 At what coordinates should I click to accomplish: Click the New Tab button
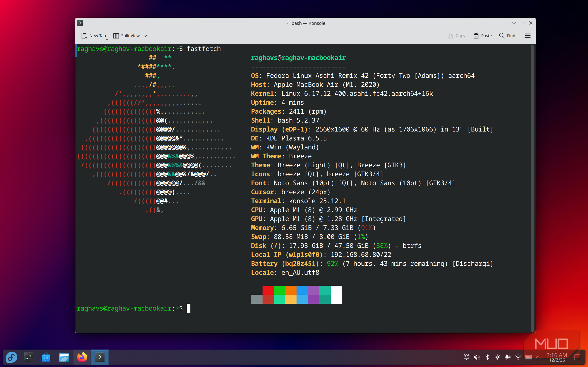[x=94, y=36]
